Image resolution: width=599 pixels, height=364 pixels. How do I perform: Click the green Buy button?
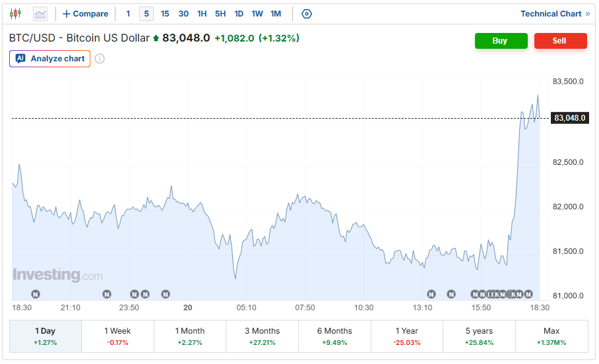pos(501,40)
